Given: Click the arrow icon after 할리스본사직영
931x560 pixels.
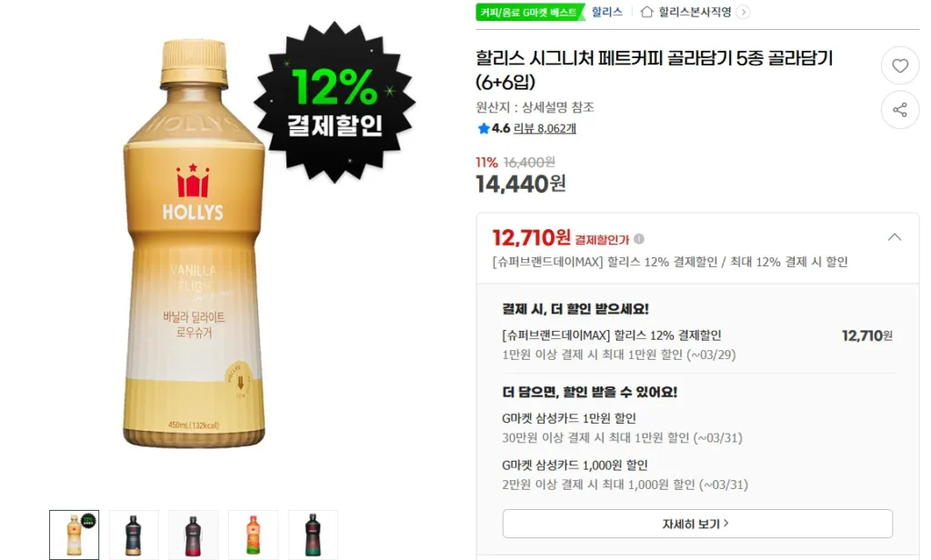Looking at the screenshot, I should 743,12.
